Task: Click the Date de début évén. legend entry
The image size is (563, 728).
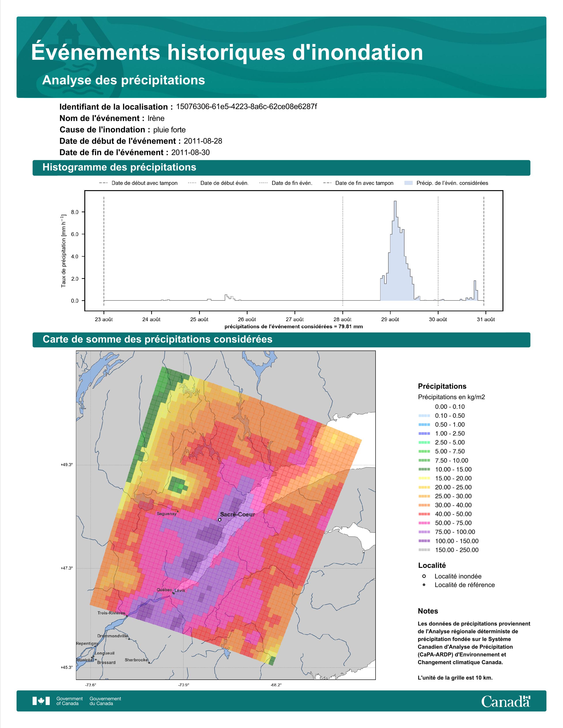Action: click(218, 183)
